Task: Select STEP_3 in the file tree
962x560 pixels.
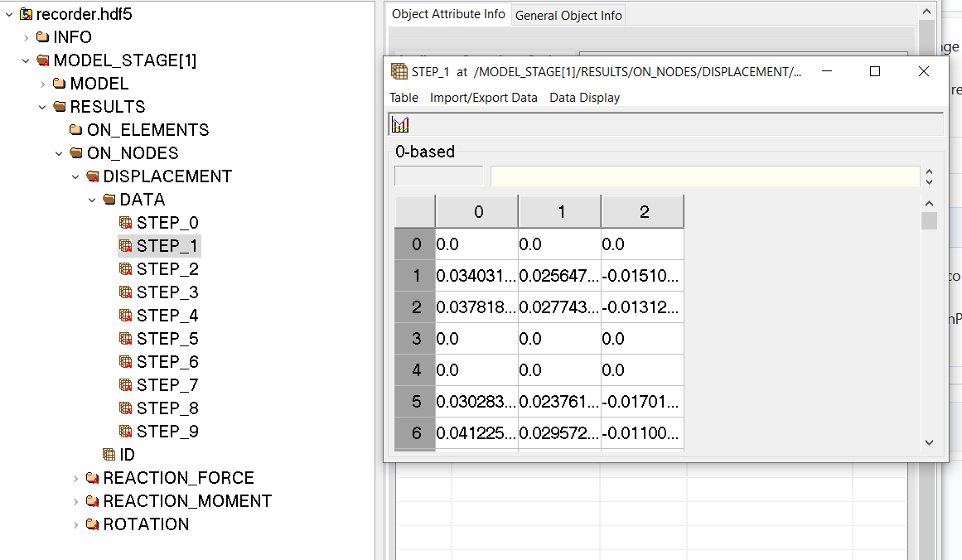Action: click(159, 292)
